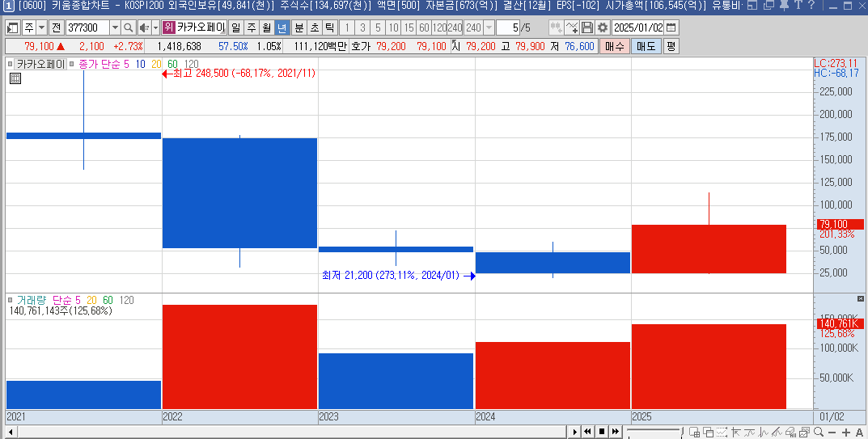Switch chart to weekly 주 period
The height and width of the screenshot is (439, 868).
pyautogui.click(x=252, y=27)
